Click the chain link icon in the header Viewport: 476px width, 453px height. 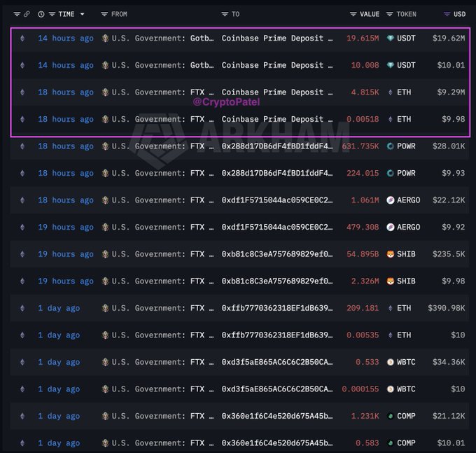[x=27, y=14]
